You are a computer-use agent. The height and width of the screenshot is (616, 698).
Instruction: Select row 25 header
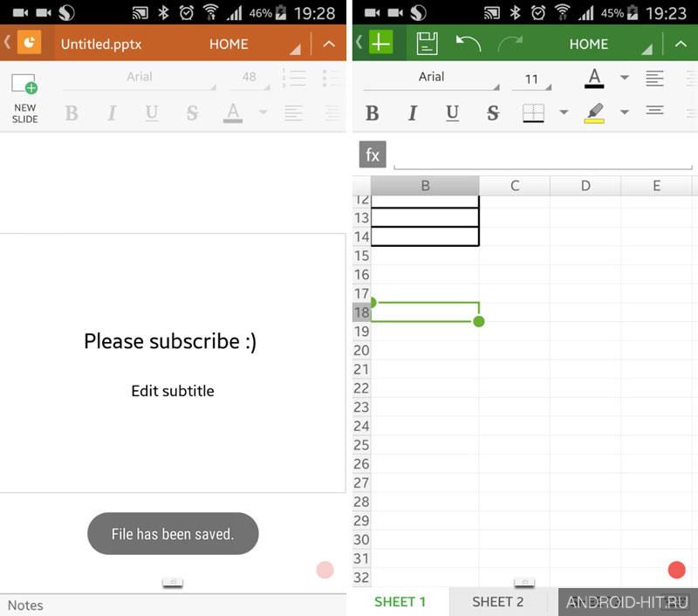(361, 445)
